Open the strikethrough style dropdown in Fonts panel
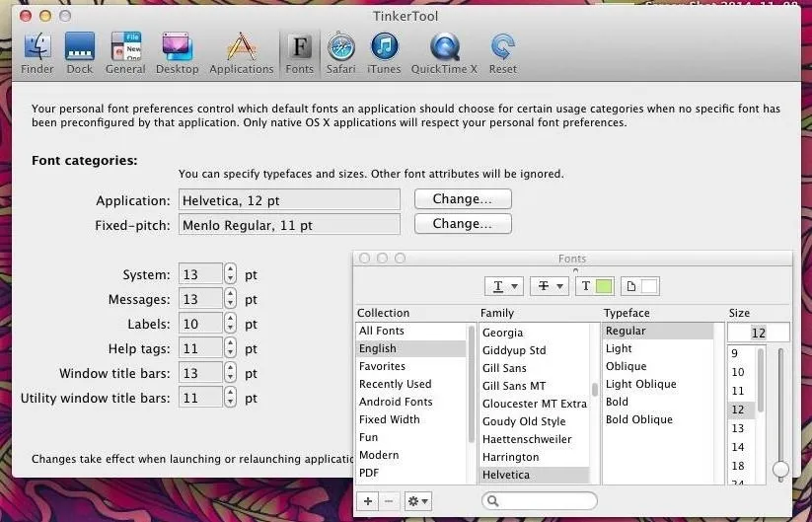812x522 pixels. point(550,286)
